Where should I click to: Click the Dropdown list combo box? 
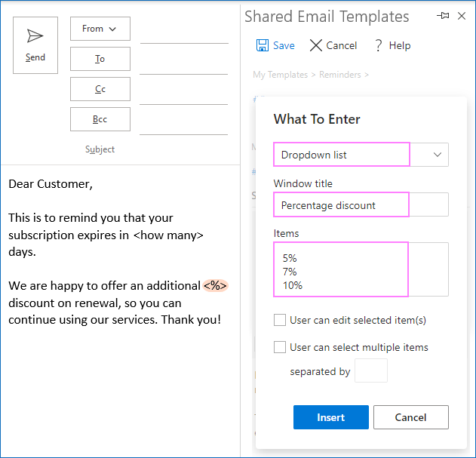[x=361, y=155]
